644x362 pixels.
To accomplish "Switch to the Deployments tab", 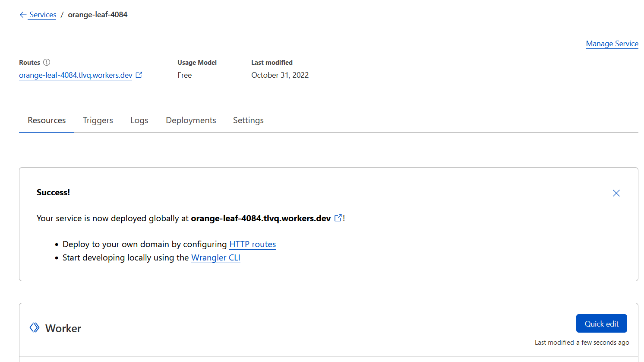I will (x=191, y=120).
